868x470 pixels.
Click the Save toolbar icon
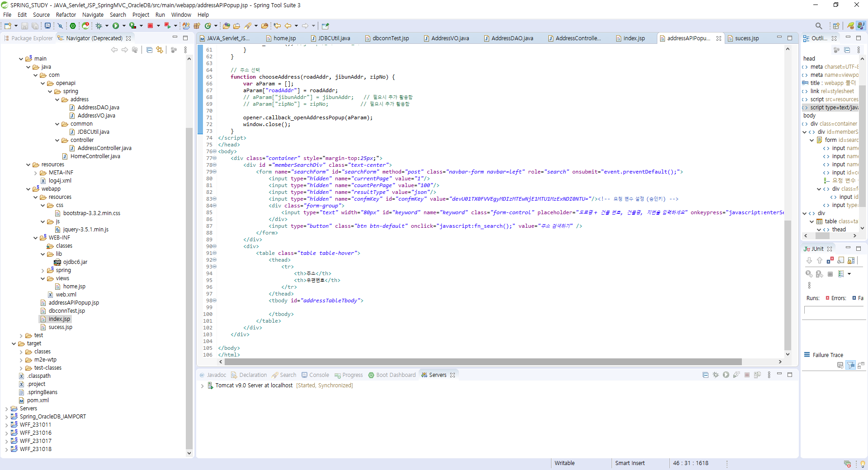point(24,26)
